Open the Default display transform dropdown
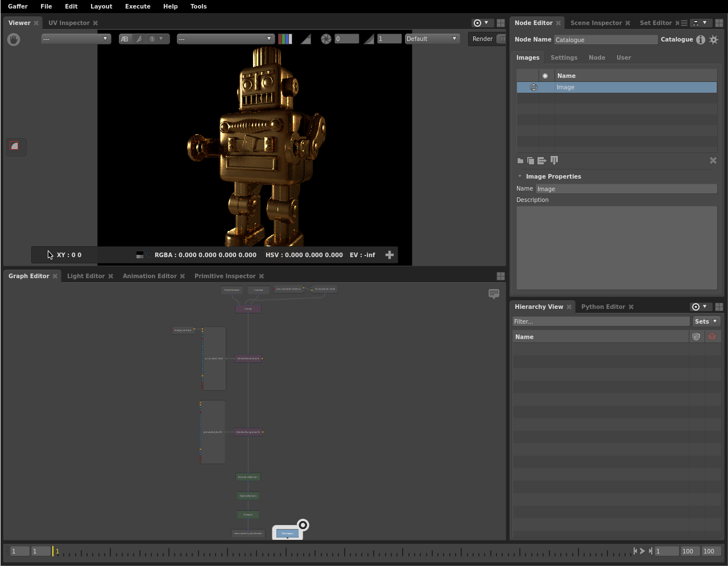 pos(432,39)
